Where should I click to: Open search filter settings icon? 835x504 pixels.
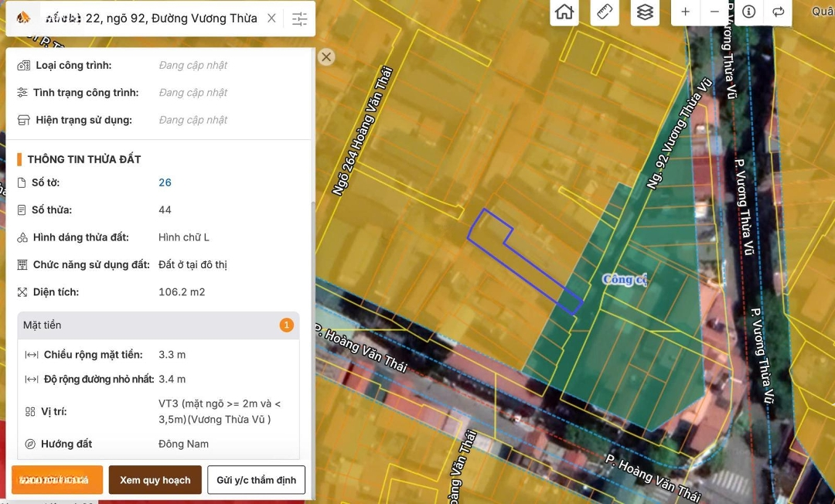(x=299, y=19)
